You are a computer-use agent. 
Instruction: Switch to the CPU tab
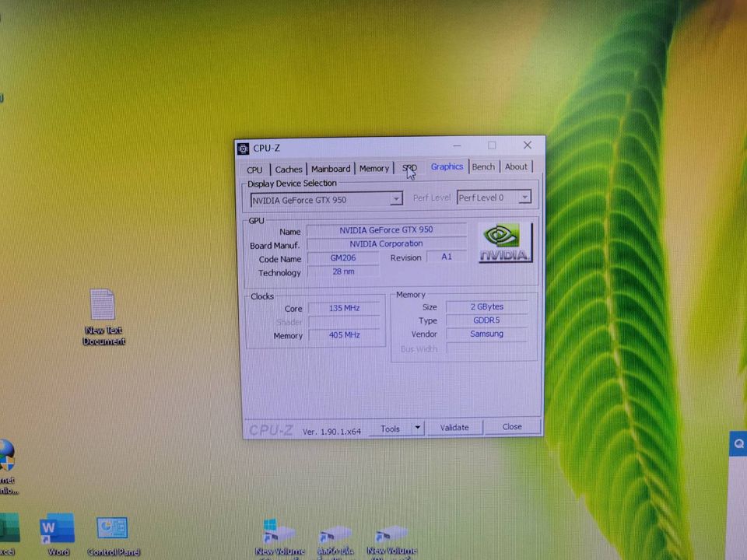(254, 170)
